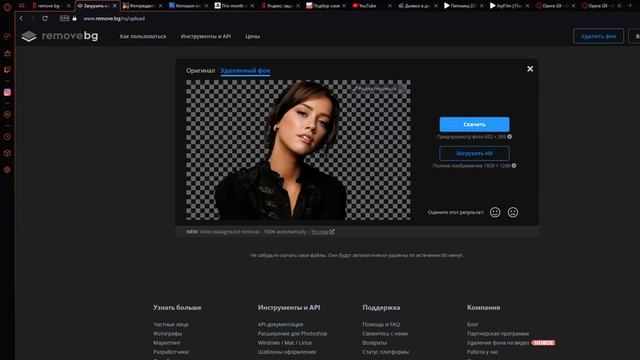
Task: Open Помощь и FAQ footer link
Action: pyautogui.click(x=381, y=324)
